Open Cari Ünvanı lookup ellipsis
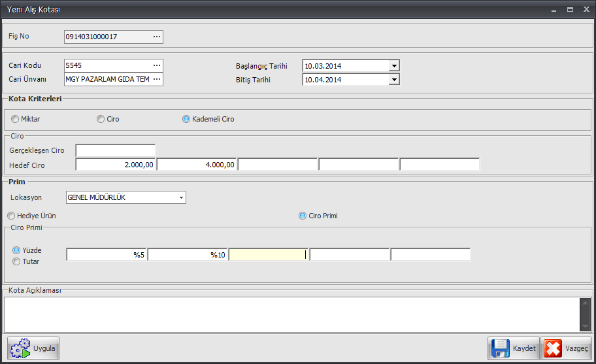 pyautogui.click(x=157, y=79)
